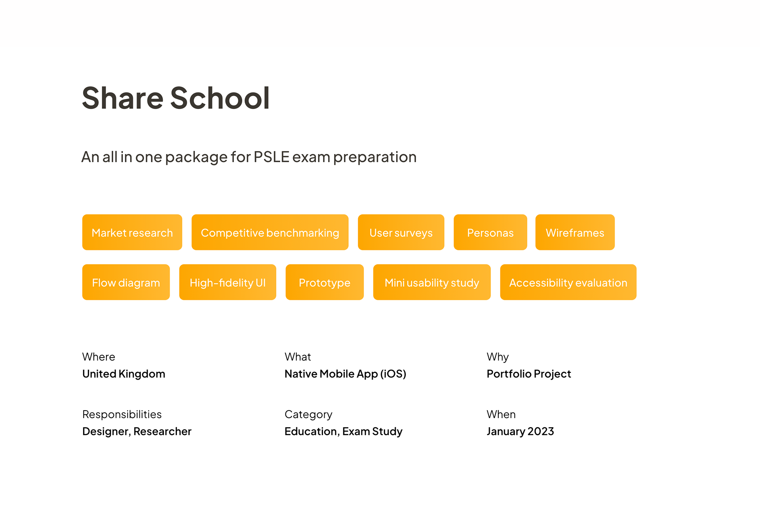760x532 pixels.
Task: Click the Education, Exam Study text
Action: pyautogui.click(x=343, y=431)
